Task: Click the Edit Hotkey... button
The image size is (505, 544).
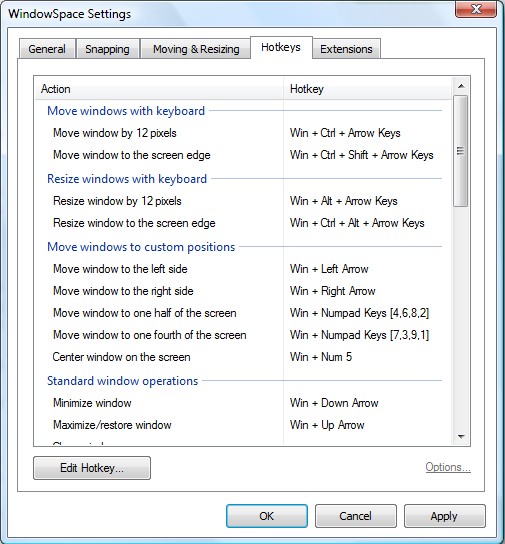Action: click(x=92, y=468)
